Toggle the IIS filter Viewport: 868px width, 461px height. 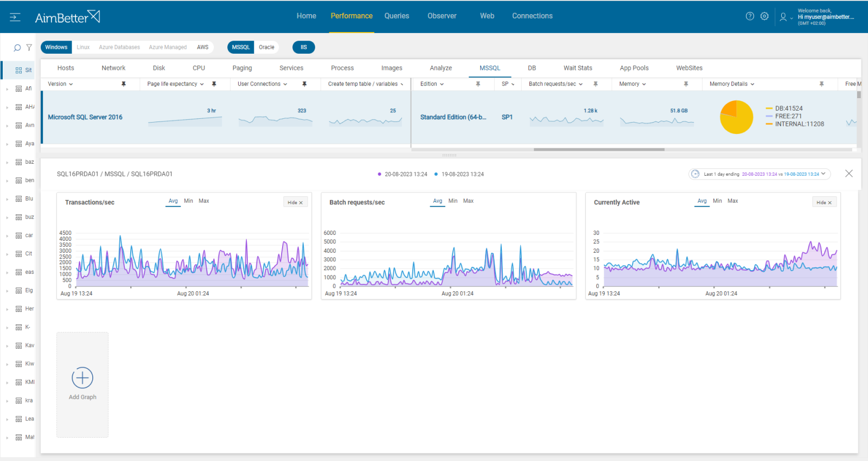click(x=304, y=47)
